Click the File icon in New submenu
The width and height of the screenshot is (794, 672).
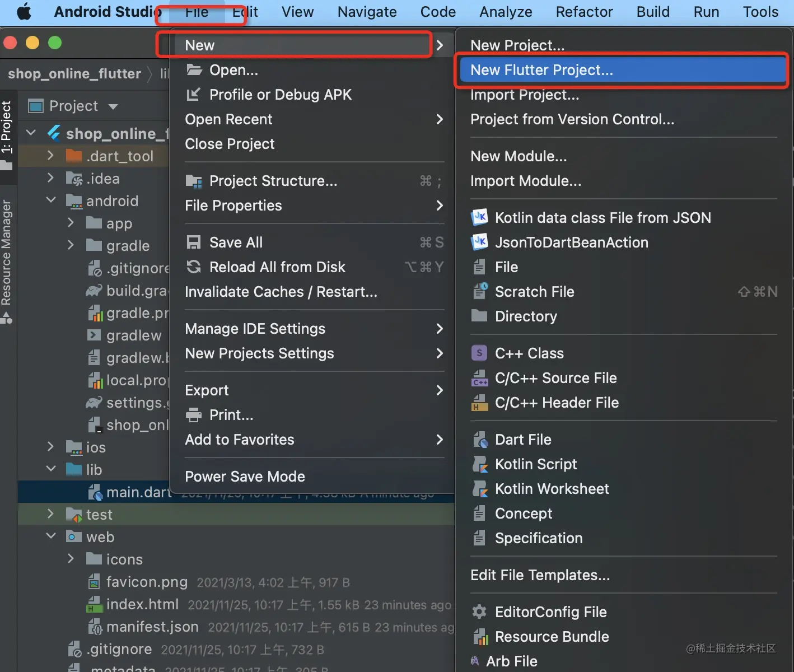pos(479,267)
